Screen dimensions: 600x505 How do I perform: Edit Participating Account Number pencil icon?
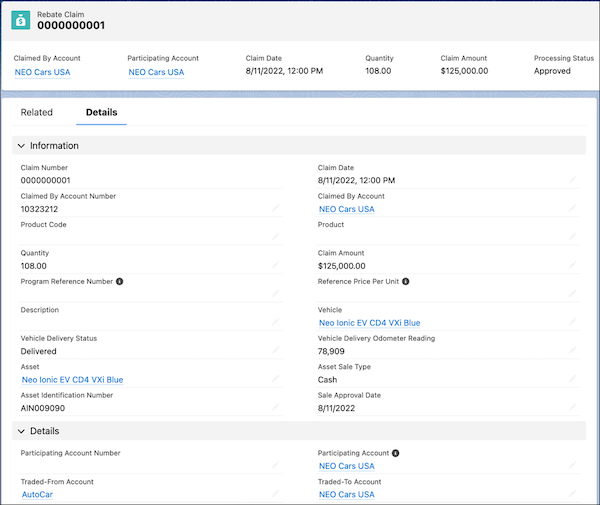[x=276, y=465]
